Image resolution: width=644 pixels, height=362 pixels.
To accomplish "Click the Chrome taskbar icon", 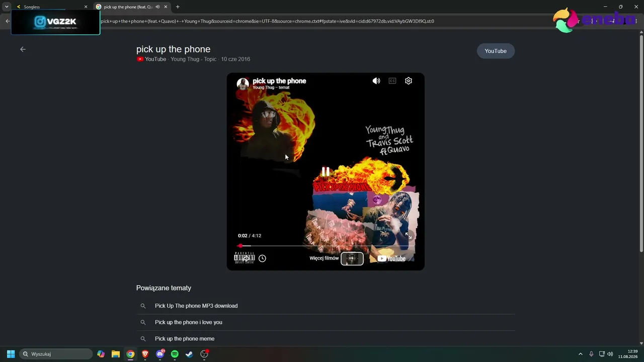I will click(130, 354).
